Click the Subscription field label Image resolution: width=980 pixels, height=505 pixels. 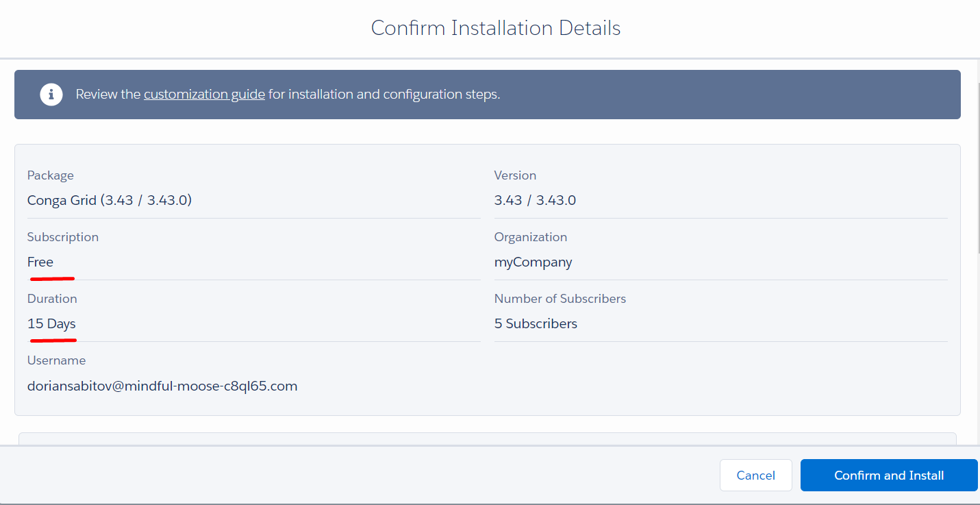click(x=62, y=236)
